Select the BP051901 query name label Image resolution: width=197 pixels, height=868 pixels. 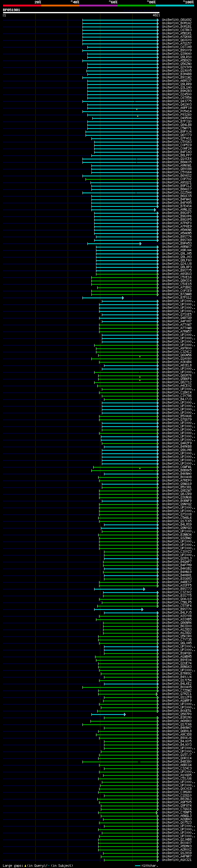click(11, 10)
